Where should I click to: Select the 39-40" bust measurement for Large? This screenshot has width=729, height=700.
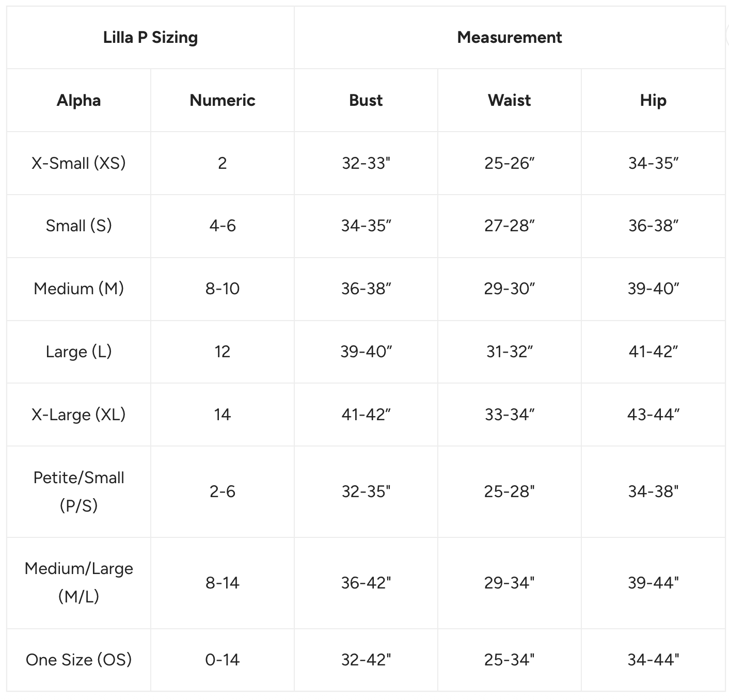[366, 352]
